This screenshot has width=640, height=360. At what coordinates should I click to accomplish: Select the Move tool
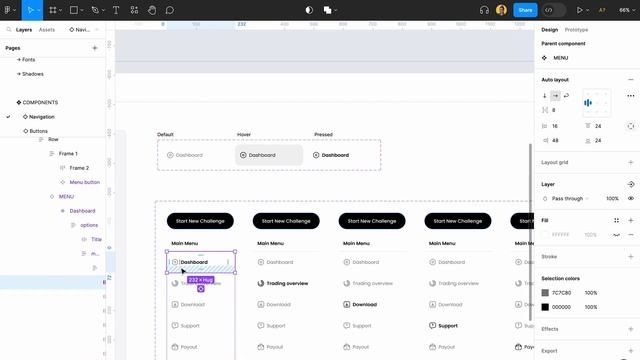point(30,10)
